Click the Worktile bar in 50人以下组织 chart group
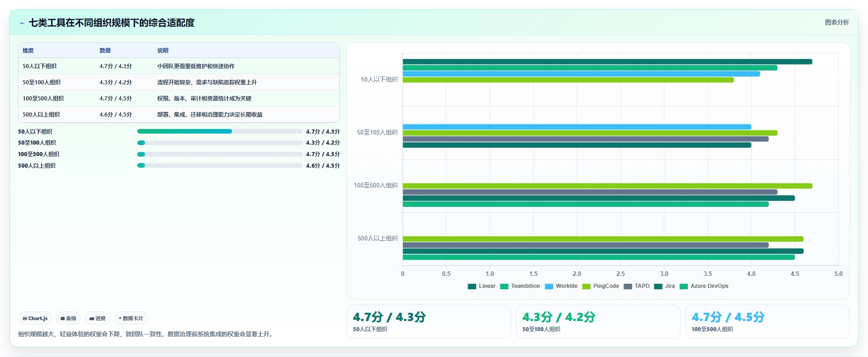The height and width of the screenshot is (357, 868). click(x=581, y=74)
